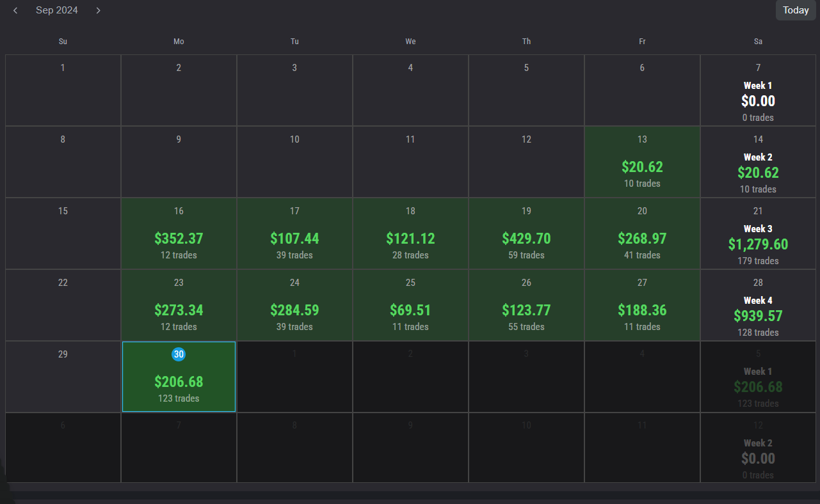The image size is (820, 504).
Task: Select September 27 showing $188.36
Action: [x=641, y=304]
